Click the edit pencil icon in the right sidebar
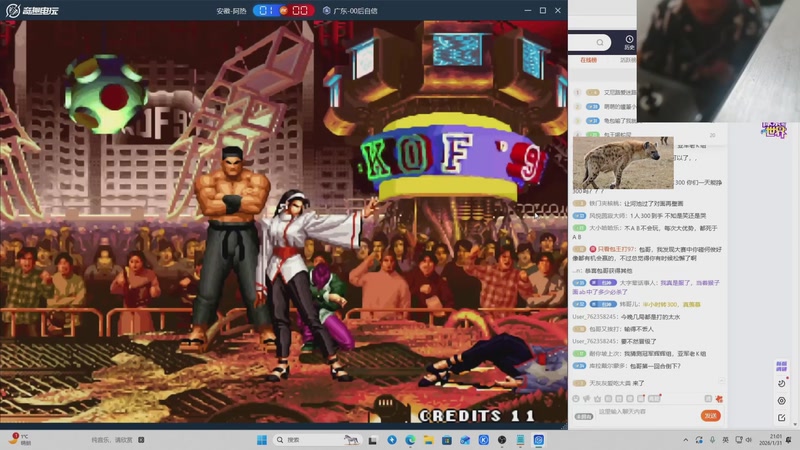The image size is (800, 450). 781,417
